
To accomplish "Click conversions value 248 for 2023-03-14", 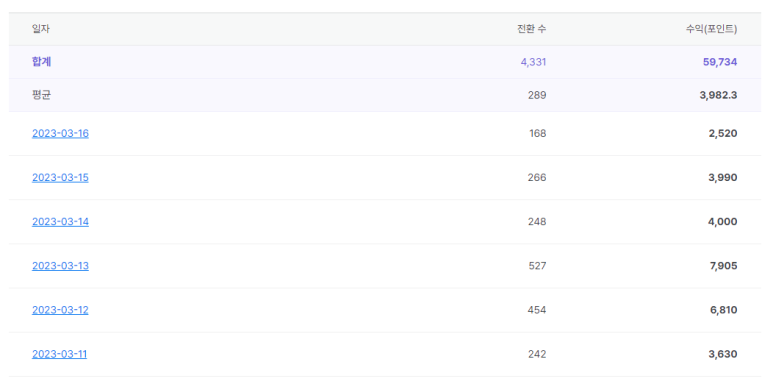I will [x=537, y=221].
